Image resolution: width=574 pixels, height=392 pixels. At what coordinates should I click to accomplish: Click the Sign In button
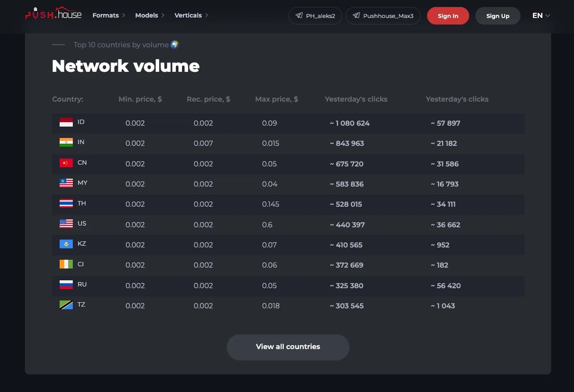pyautogui.click(x=448, y=16)
